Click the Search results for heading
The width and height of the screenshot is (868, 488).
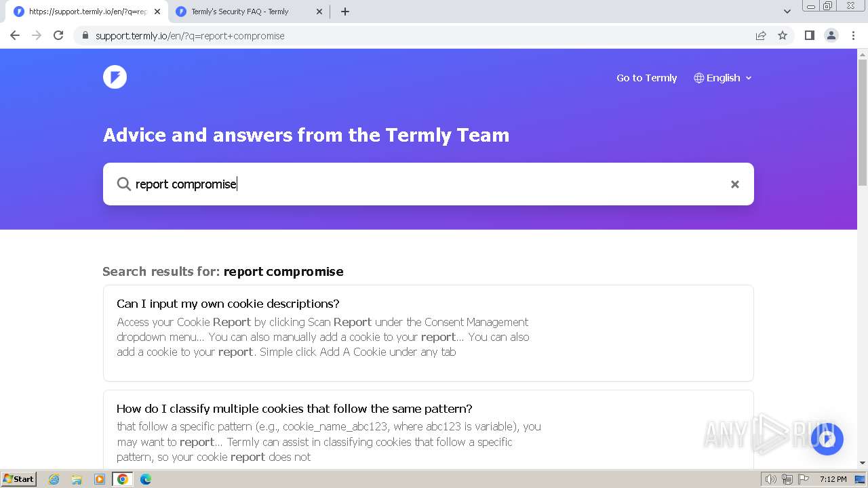coord(223,271)
